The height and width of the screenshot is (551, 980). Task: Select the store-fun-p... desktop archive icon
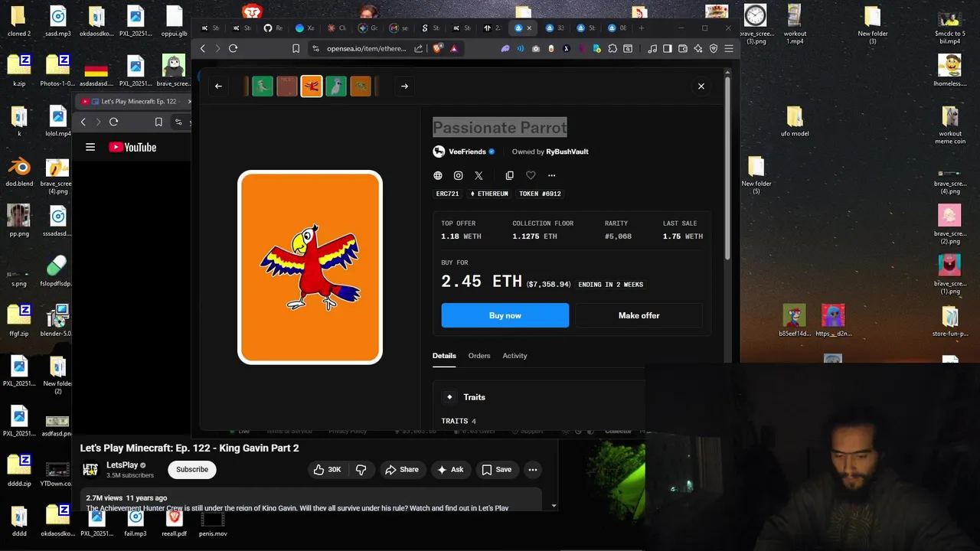coord(950,321)
